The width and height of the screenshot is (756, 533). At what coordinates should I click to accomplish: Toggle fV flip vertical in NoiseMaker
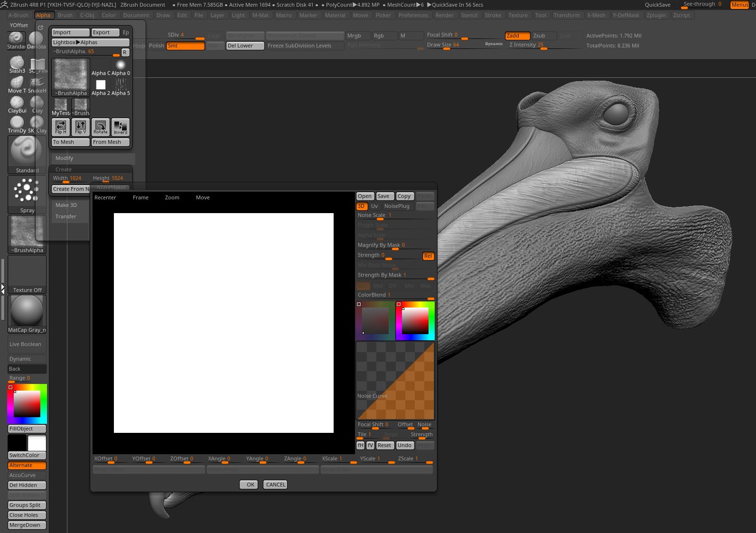pos(370,445)
